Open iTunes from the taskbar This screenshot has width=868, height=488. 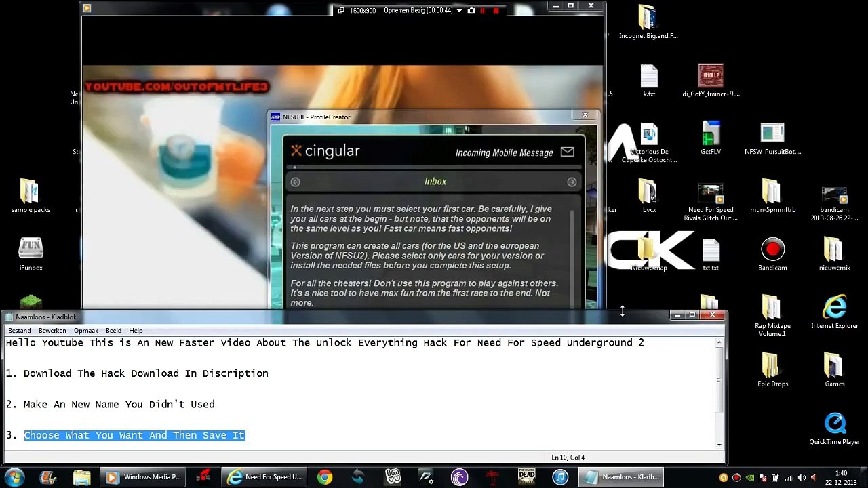coord(560,477)
